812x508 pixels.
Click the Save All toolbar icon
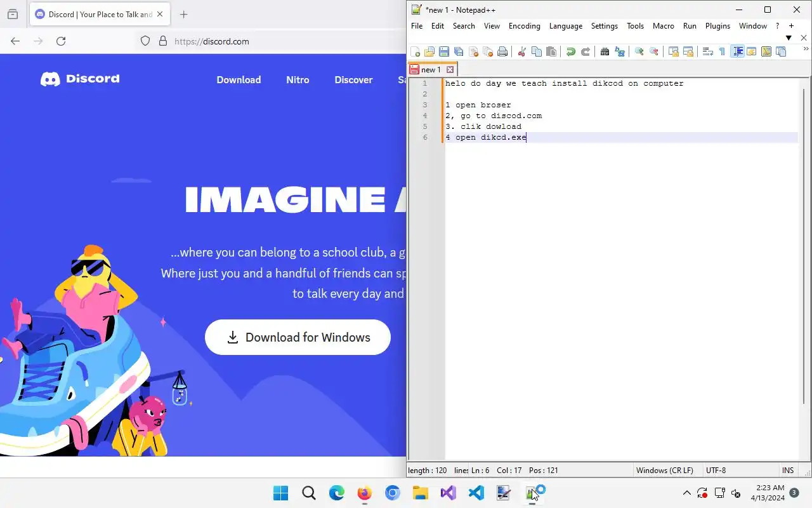[459, 52]
